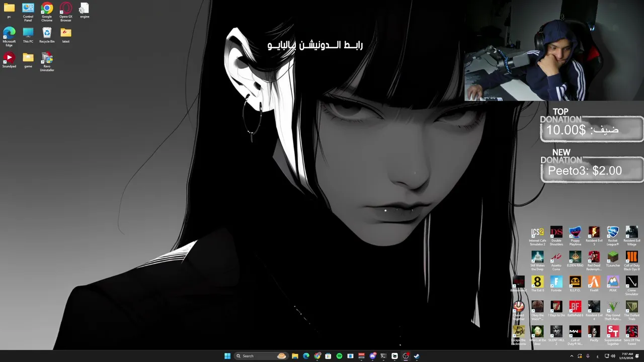Screen dimensions: 644x362
Task: Select Call of Duty Black Ops III
Action: (x=632, y=261)
